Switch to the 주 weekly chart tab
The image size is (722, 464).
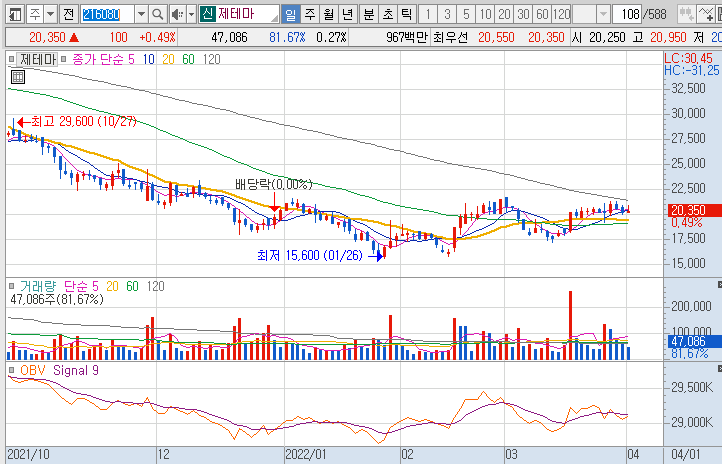point(310,15)
